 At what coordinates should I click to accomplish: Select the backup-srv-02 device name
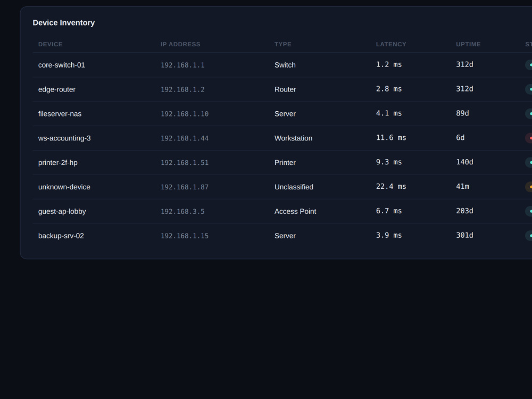61,236
